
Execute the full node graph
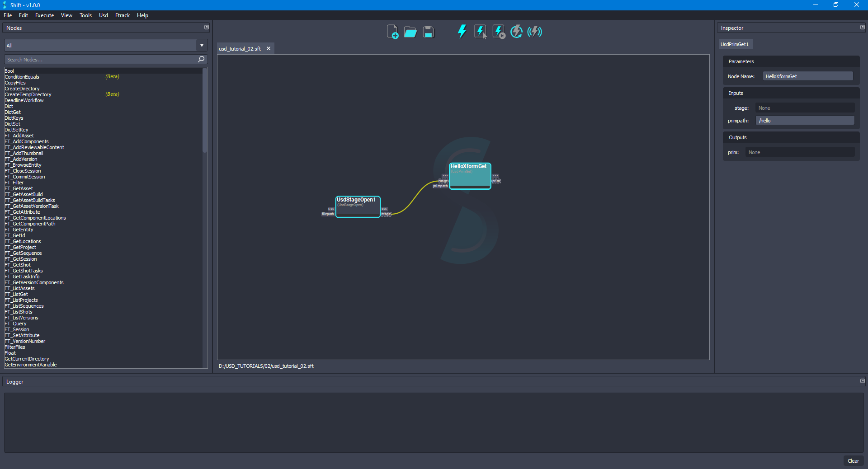(462, 32)
